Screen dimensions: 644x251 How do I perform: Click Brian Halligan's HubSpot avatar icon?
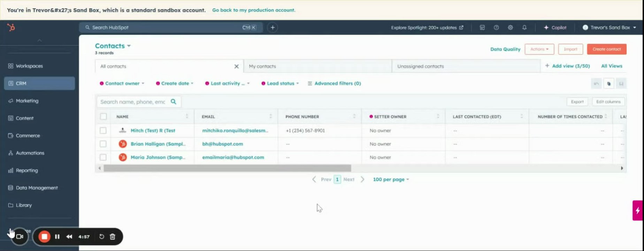pyautogui.click(x=123, y=144)
